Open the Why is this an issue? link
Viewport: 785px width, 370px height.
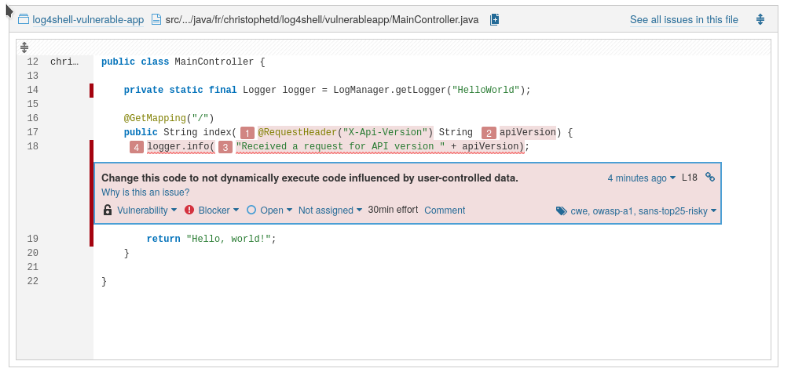(x=145, y=192)
